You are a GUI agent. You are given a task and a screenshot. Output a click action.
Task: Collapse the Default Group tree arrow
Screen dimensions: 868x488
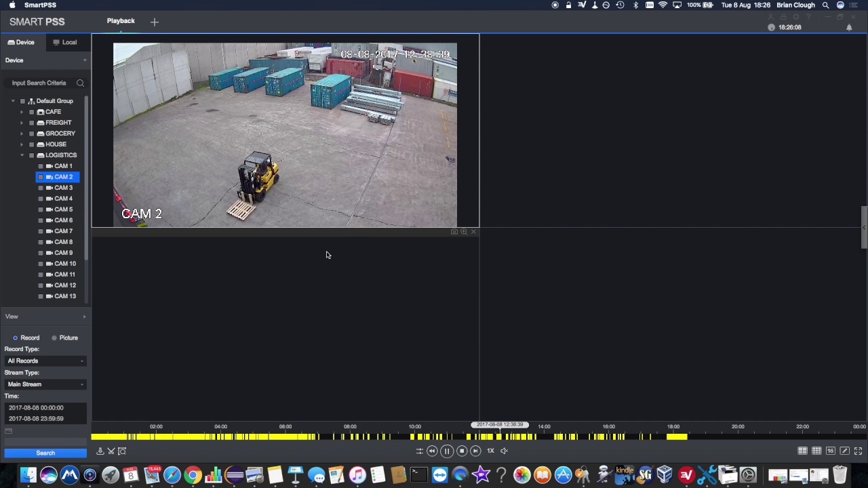click(x=13, y=101)
